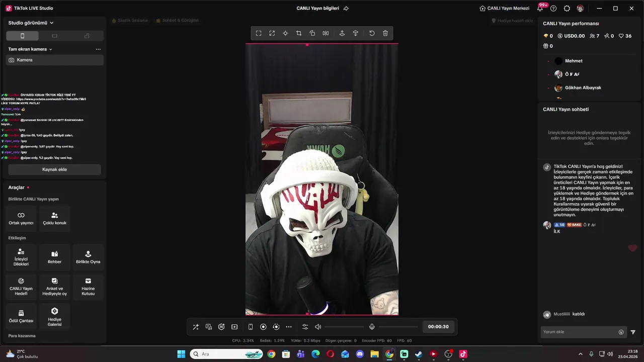Open Çoklu konuk tool

[54, 218]
